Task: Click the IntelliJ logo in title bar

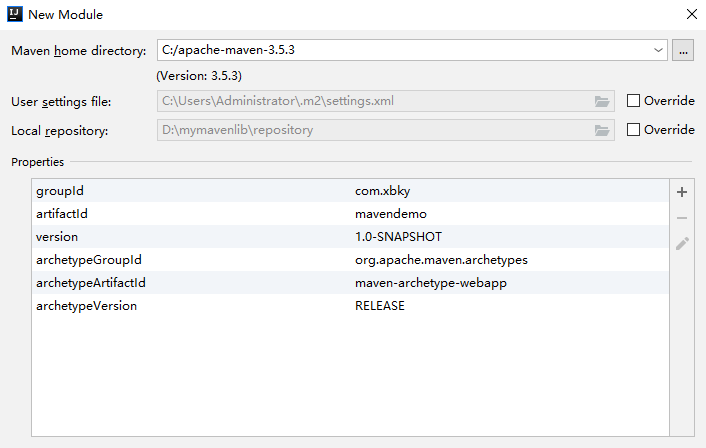Action: click(x=15, y=15)
